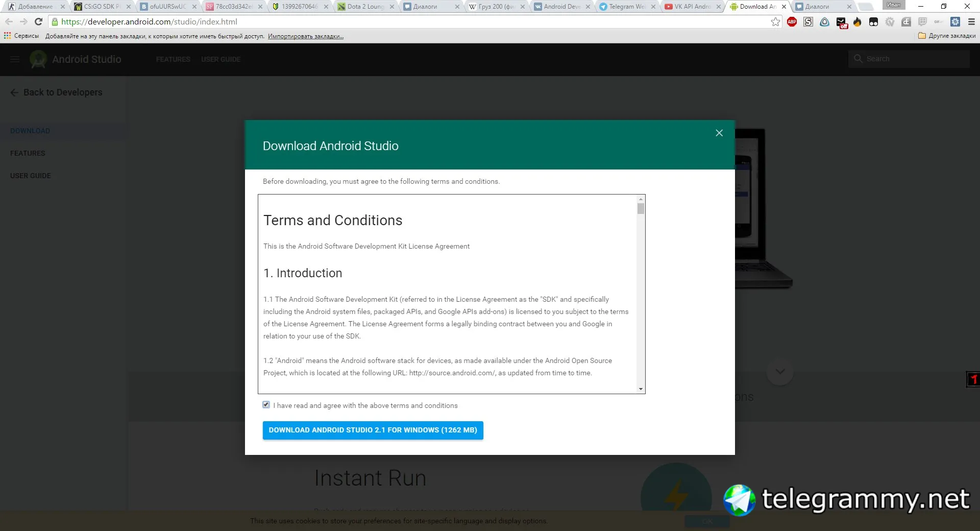Bookmark this page with the star
Screen dimensions: 980x531
click(x=775, y=22)
